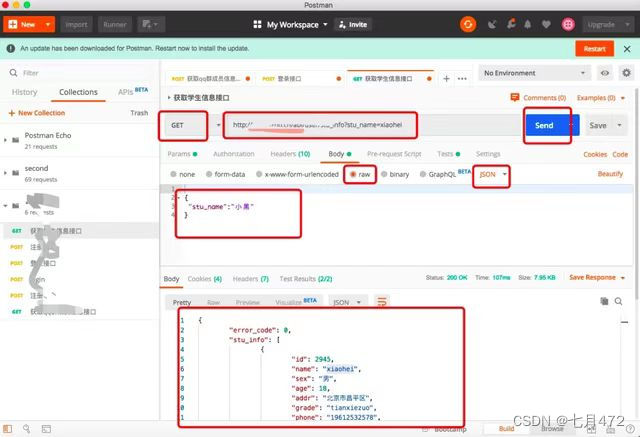Open the Authorization request tab

coord(233,154)
